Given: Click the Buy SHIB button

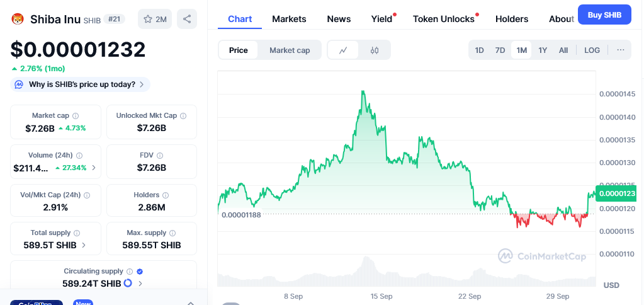Looking at the screenshot, I should pos(604,14).
